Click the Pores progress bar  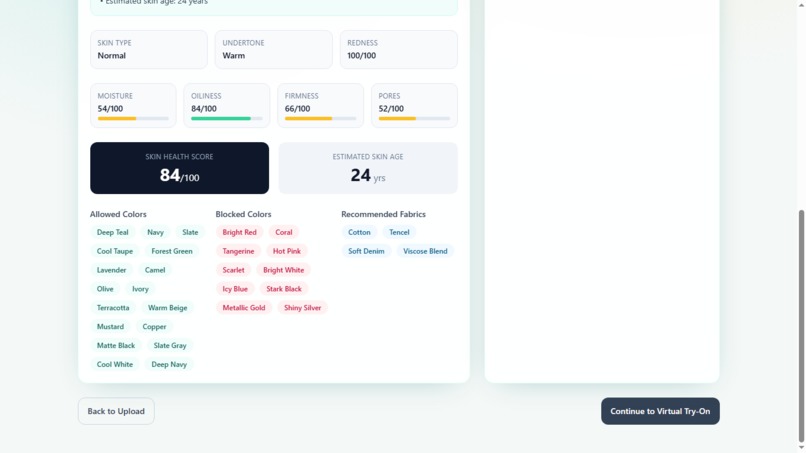pos(414,119)
